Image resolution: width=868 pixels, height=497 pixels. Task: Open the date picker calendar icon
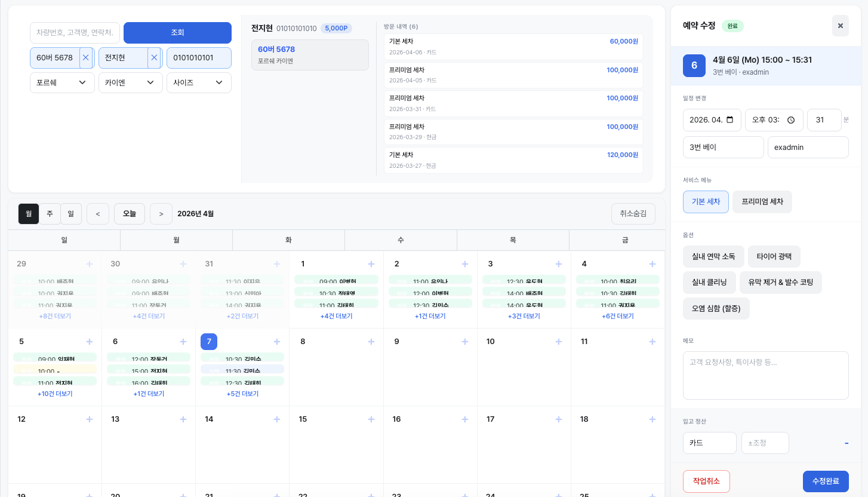tap(730, 120)
